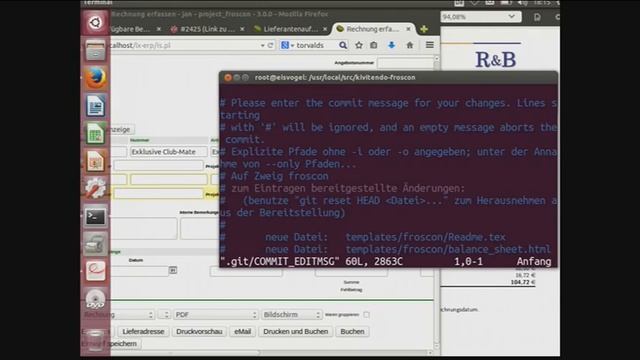
Task: Open the Ubuntu Dash launcher
Action: (x=95, y=22)
